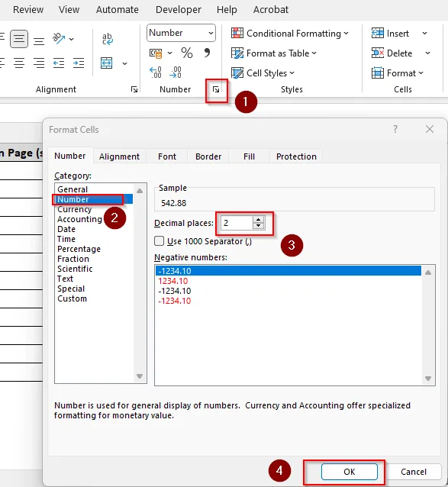448x487 pixels.
Task: Apply the Comma Style icon
Action: 207,53
